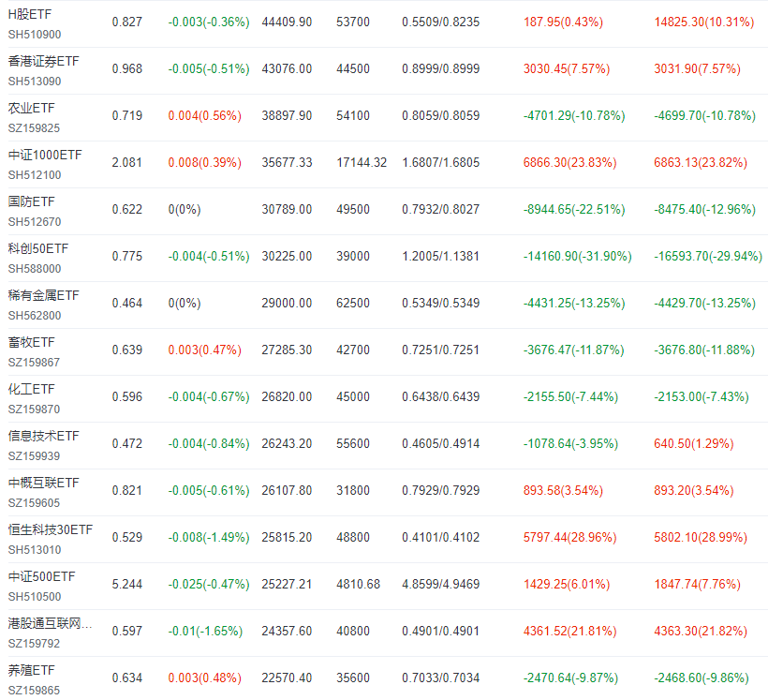Click cumulative profit 640.50(1.29%)
Image resolution: width=768 pixels, height=700 pixels.
[x=694, y=443]
